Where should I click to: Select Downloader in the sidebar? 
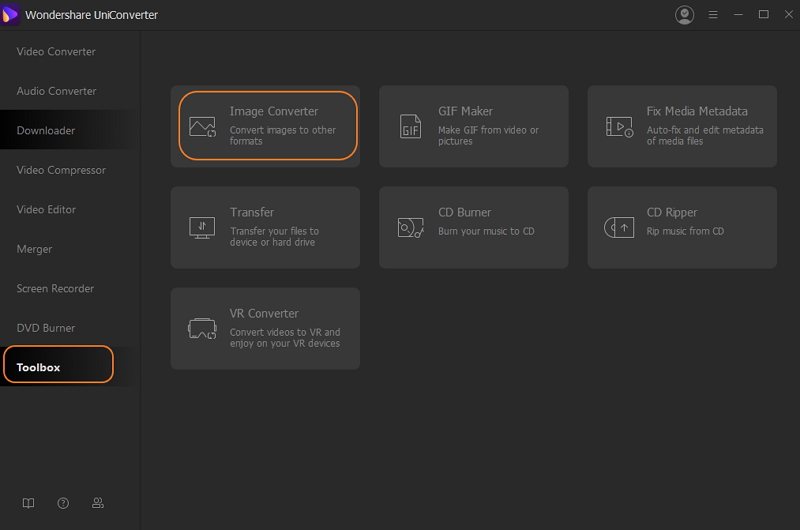46,131
